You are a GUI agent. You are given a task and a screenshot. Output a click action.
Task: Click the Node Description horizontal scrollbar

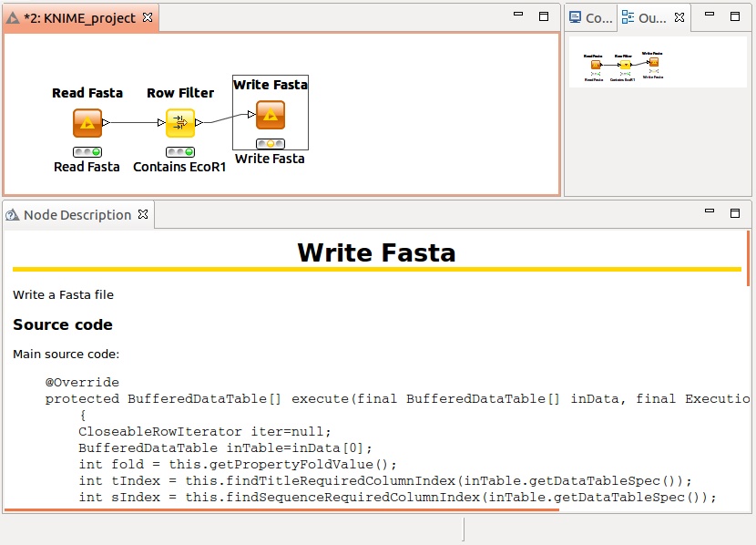click(281, 509)
